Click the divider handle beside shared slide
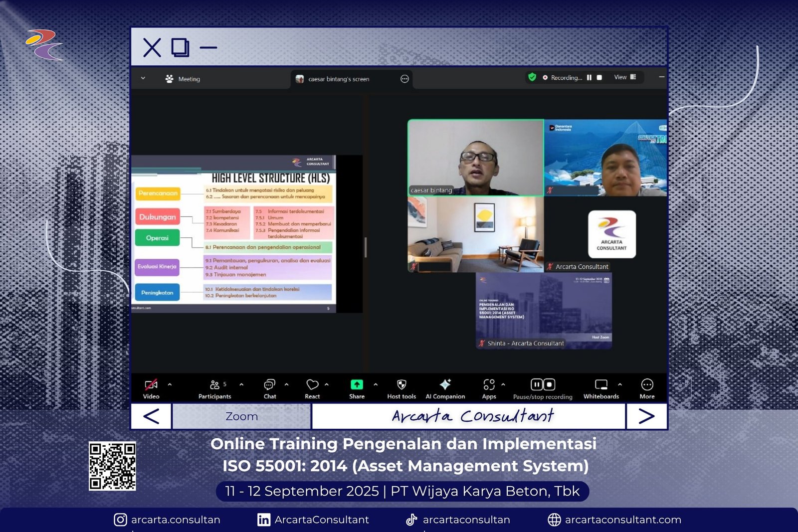 point(366,247)
